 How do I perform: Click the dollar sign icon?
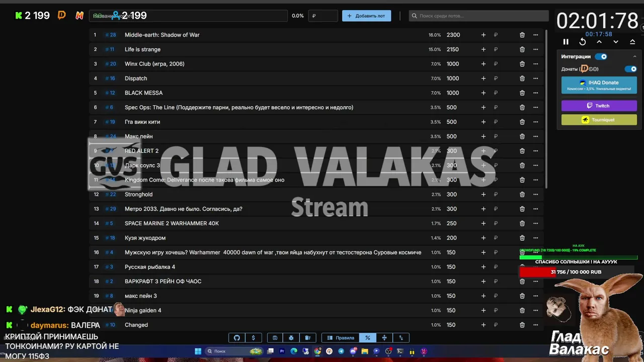[253, 338]
